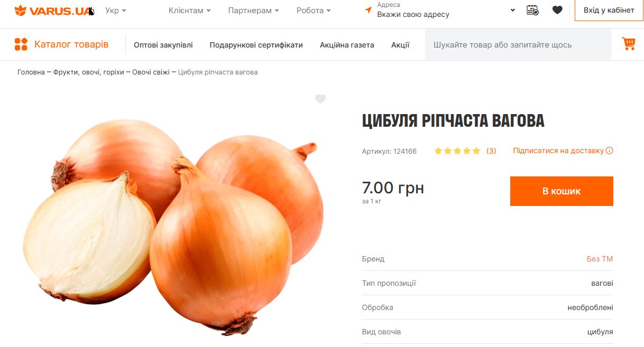Click the Вхід у кабінет button
The image size is (644, 347).
coord(609,11)
